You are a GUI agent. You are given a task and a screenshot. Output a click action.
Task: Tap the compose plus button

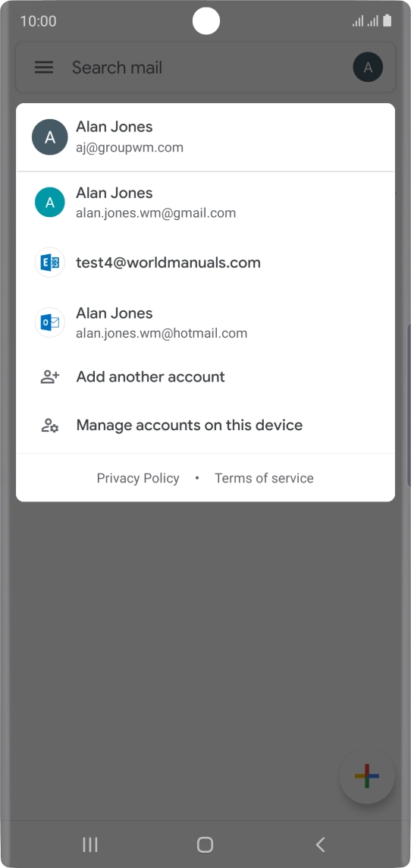[x=367, y=776]
